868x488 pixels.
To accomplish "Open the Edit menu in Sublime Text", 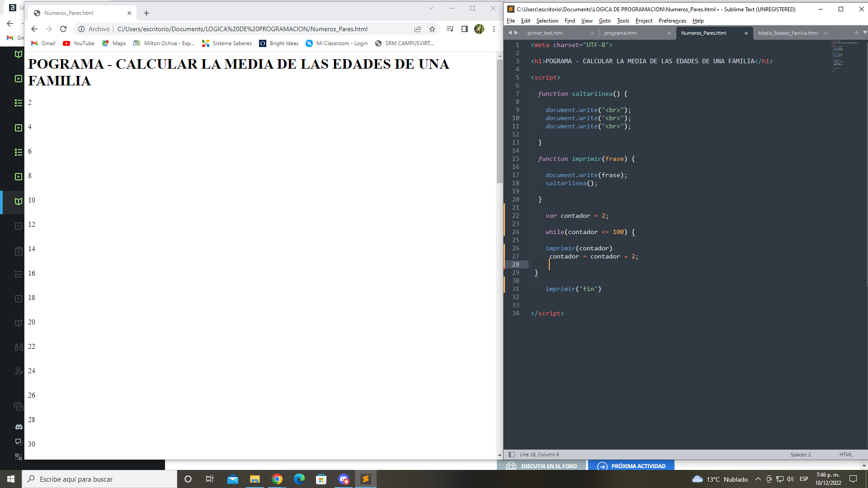I will tap(526, 21).
